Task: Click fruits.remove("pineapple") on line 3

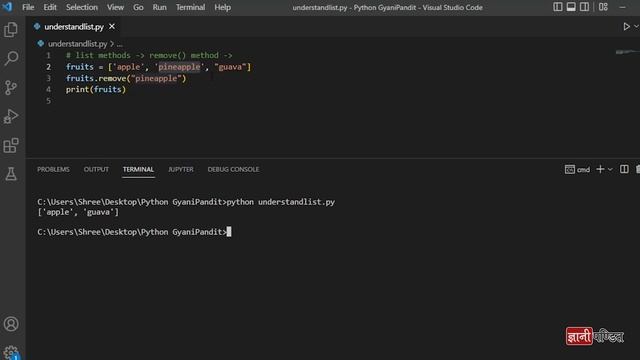Action: 126,78
